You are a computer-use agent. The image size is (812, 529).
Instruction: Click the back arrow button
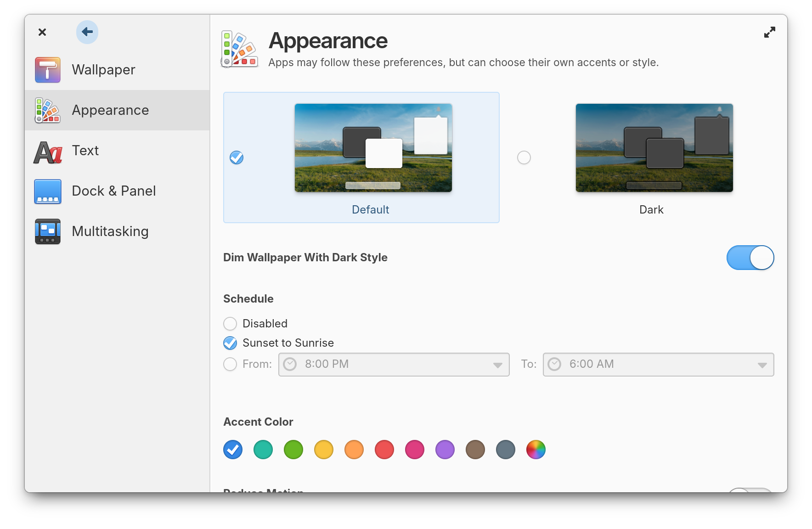coord(87,32)
